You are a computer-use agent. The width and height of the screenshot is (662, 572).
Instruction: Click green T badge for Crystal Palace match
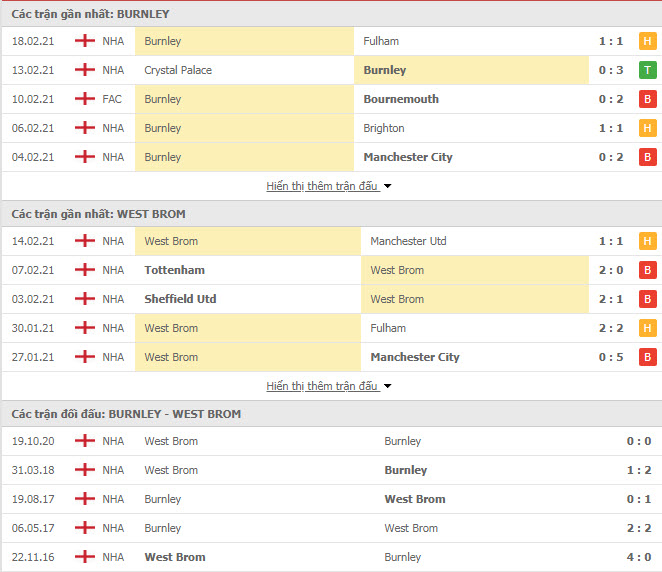(x=648, y=70)
